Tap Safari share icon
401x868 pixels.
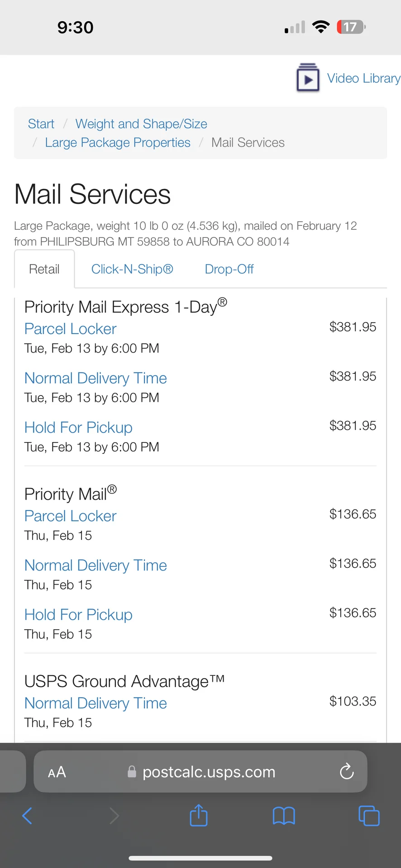click(199, 816)
